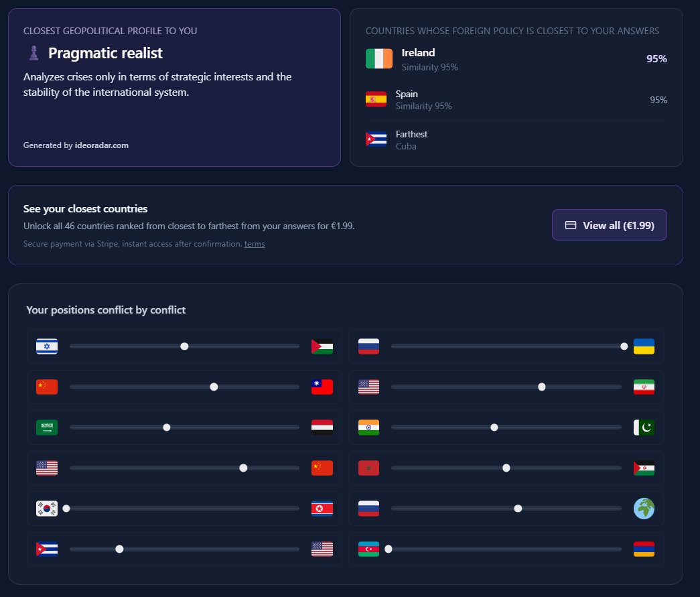700x597 pixels.
Task: Open the terms link
Action: pos(255,244)
